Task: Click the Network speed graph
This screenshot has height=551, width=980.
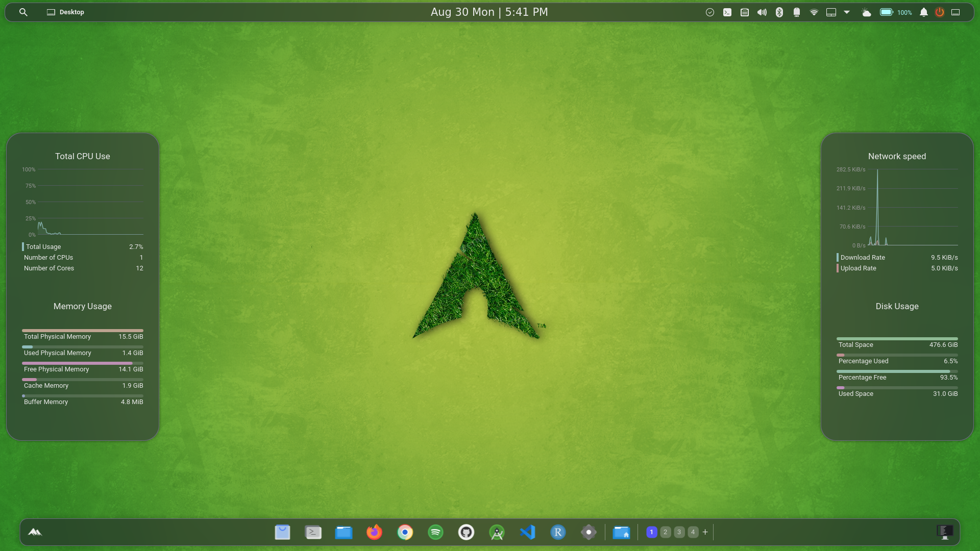Action: click(897, 207)
